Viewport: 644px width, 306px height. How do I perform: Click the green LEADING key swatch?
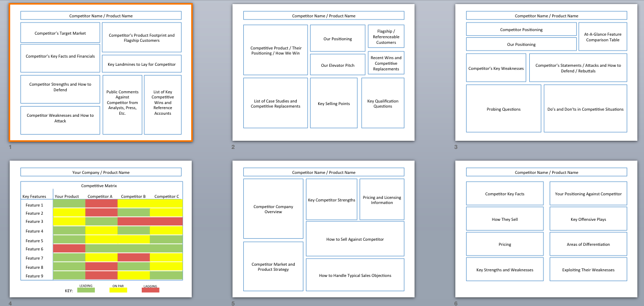[86, 290]
